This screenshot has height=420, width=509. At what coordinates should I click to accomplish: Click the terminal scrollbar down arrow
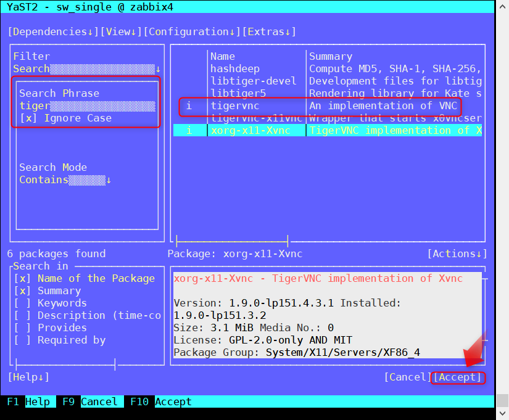(x=502, y=413)
